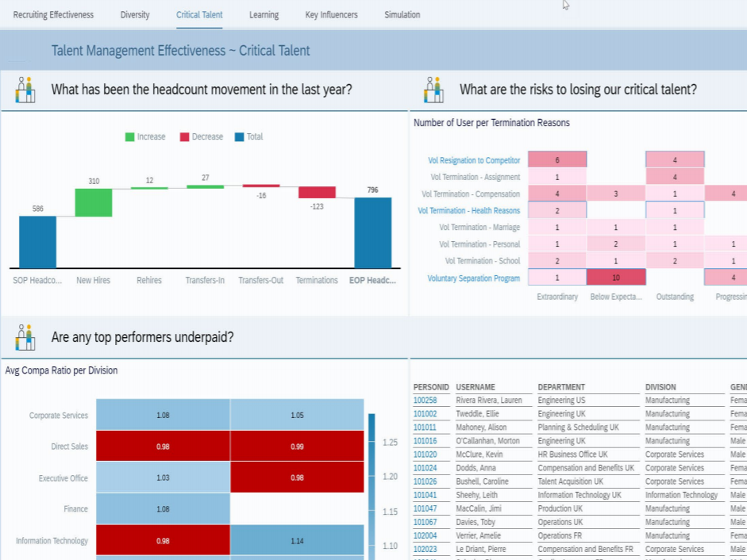This screenshot has height=560, width=747.
Task: Select Information Technology cell with value 1.14
Action: pyautogui.click(x=297, y=540)
